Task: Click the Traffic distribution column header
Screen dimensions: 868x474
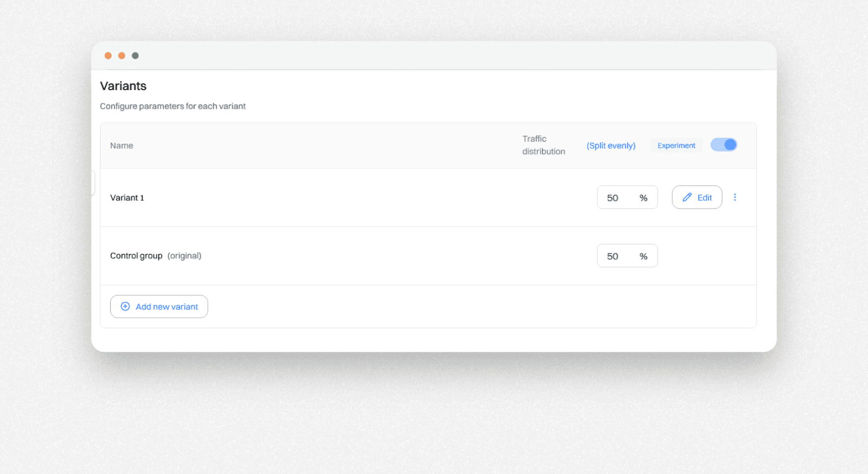Action: [x=543, y=145]
